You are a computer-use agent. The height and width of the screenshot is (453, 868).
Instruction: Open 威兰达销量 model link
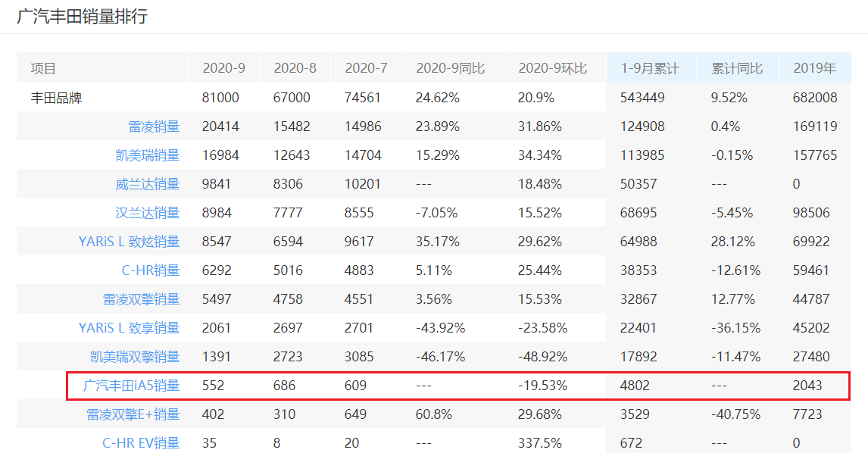[x=148, y=184]
